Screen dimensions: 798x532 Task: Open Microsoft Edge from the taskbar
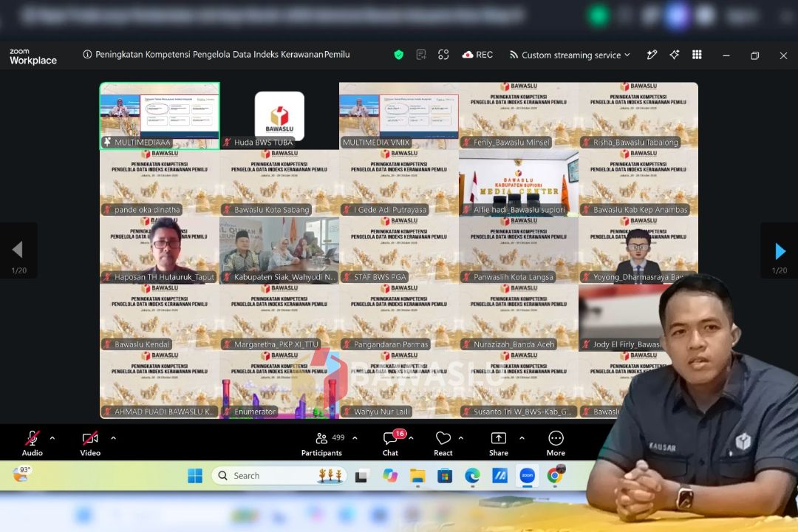tap(472, 476)
